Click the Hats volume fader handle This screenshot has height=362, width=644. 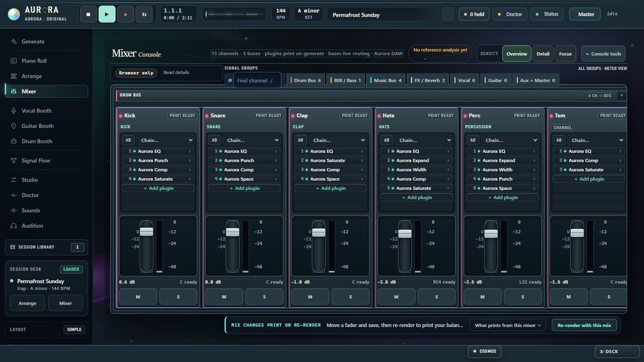(x=405, y=233)
